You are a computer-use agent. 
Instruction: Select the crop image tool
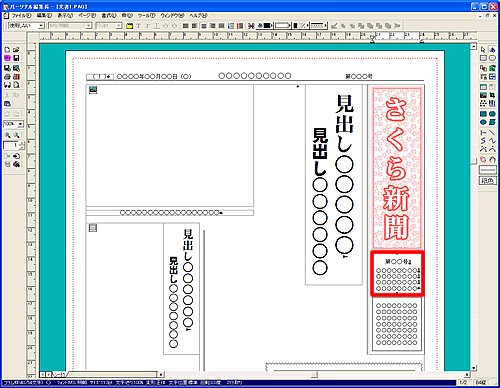click(x=492, y=95)
